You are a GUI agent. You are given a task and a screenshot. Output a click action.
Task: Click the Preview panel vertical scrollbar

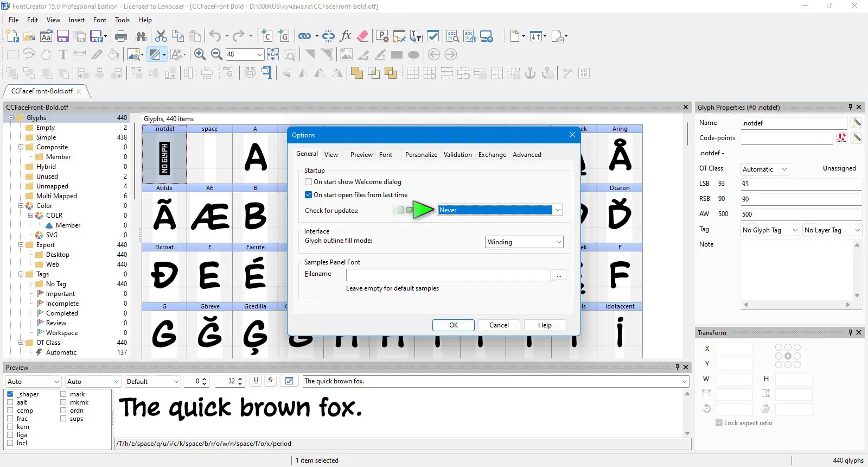(687, 414)
